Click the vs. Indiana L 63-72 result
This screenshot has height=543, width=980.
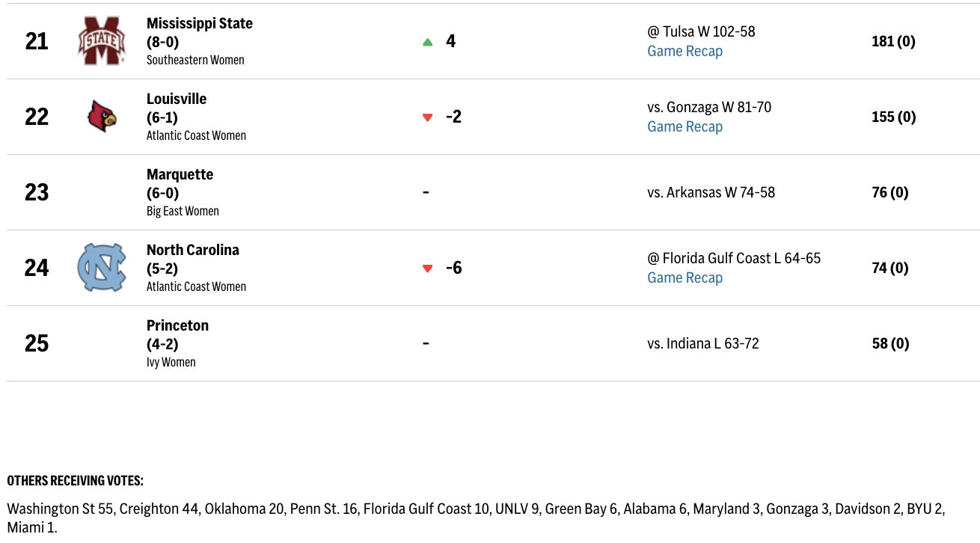[x=702, y=343]
